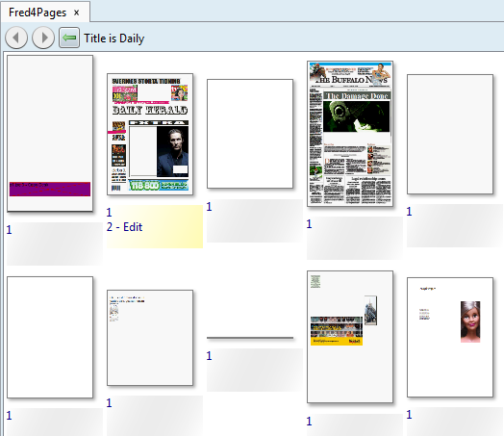
Task: Click page number 1 under Buffalo News
Action: (309, 224)
